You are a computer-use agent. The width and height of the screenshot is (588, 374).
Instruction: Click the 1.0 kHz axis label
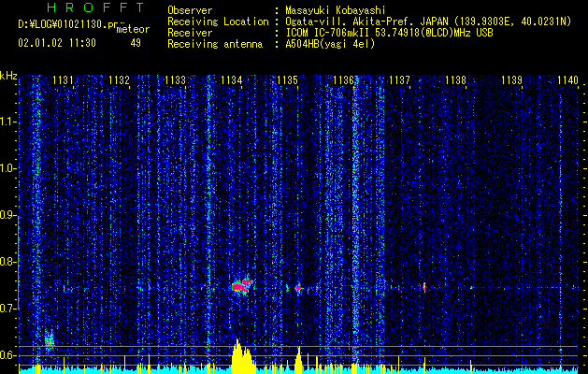7,168
